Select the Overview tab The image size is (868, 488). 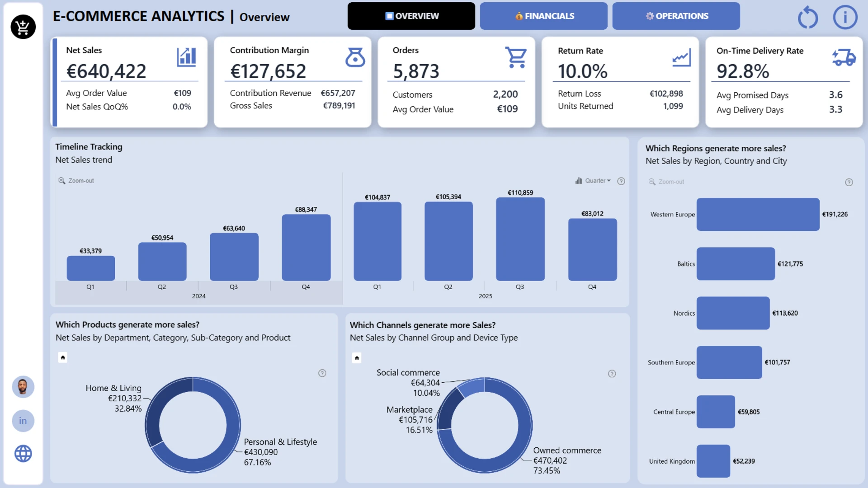point(411,16)
